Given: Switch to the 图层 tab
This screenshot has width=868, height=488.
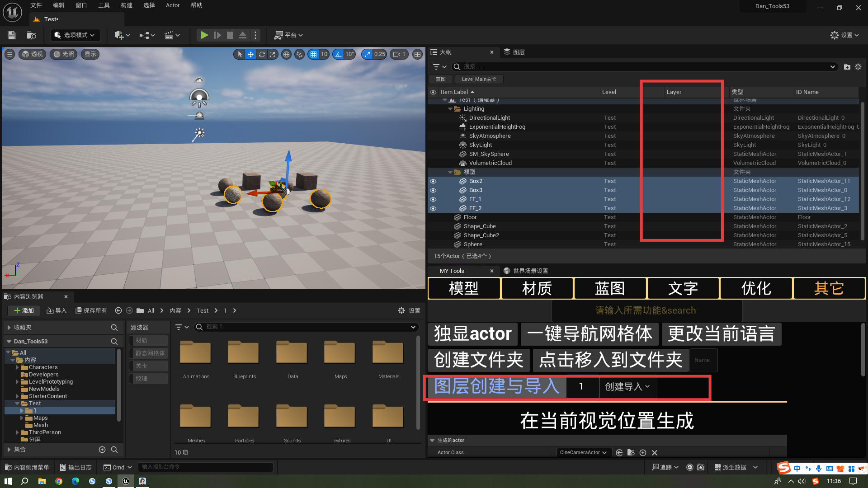Looking at the screenshot, I should (514, 52).
